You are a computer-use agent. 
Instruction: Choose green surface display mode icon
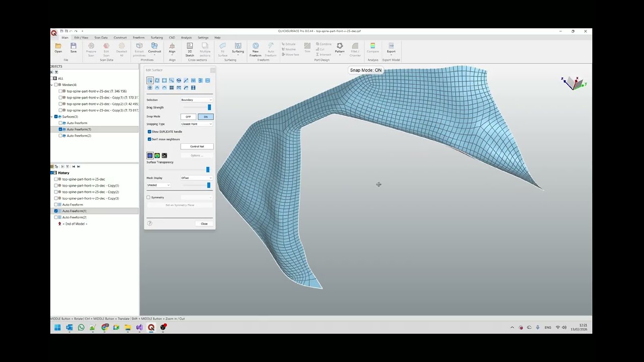coord(157,155)
